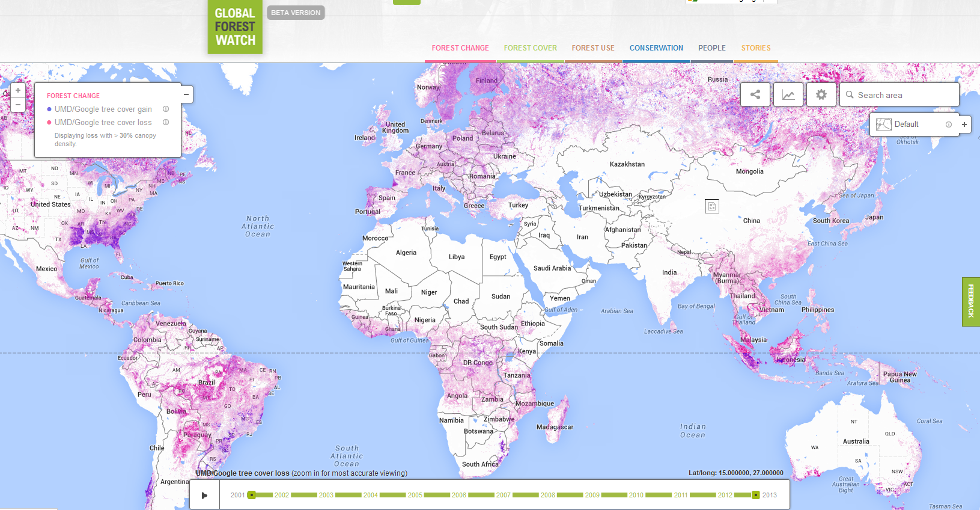Change the 30% canopy density threshold
This screenshot has width=980, height=510.
(x=126, y=136)
